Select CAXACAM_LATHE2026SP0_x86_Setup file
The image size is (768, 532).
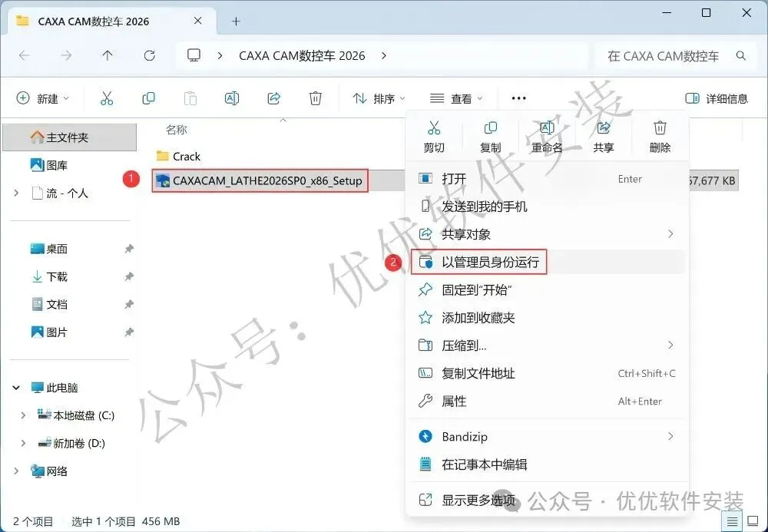[x=260, y=180]
